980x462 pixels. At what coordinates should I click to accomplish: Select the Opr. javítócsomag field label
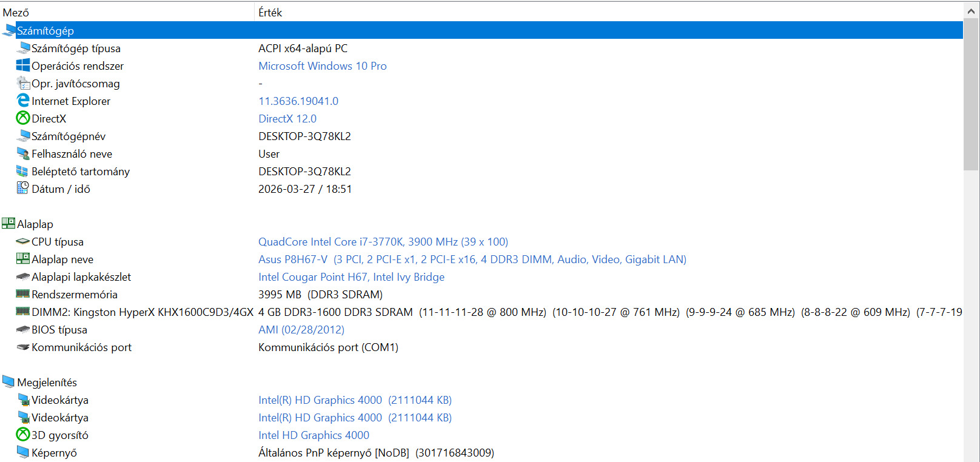tap(76, 83)
